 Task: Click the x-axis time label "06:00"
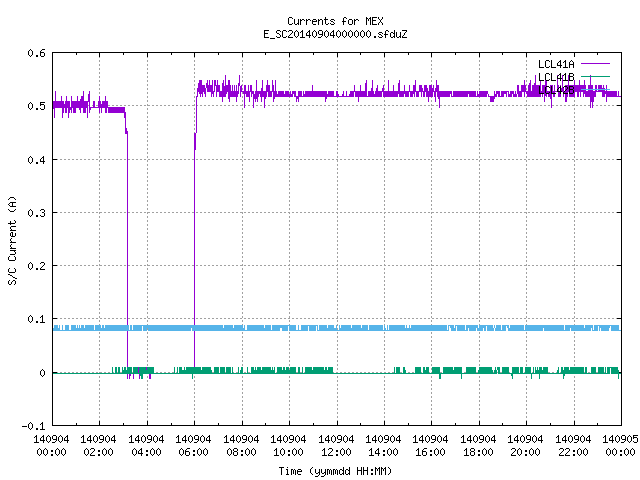tap(193, 452)
